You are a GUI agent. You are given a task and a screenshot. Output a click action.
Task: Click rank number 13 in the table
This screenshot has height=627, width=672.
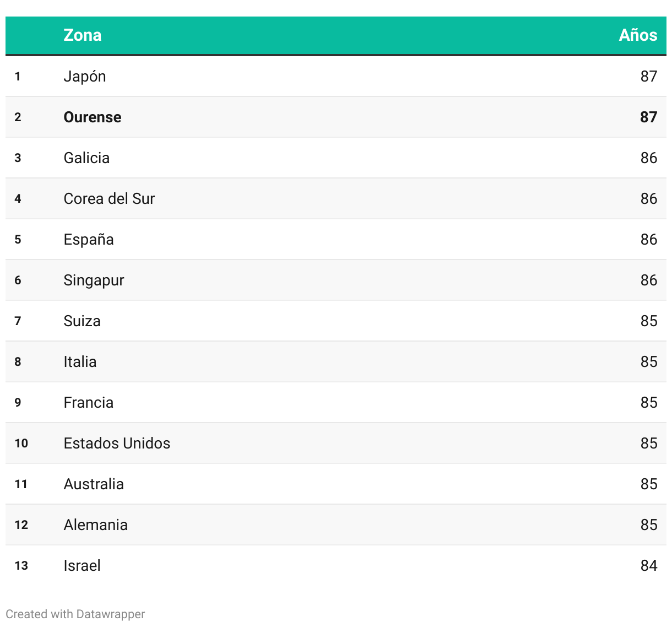click(21, 565)
